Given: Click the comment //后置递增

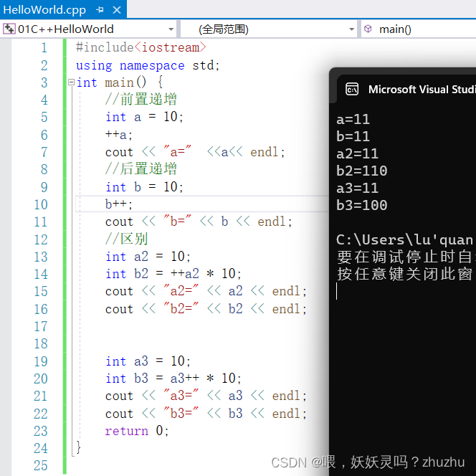Looking at the screenshot, I should [141, 168].
